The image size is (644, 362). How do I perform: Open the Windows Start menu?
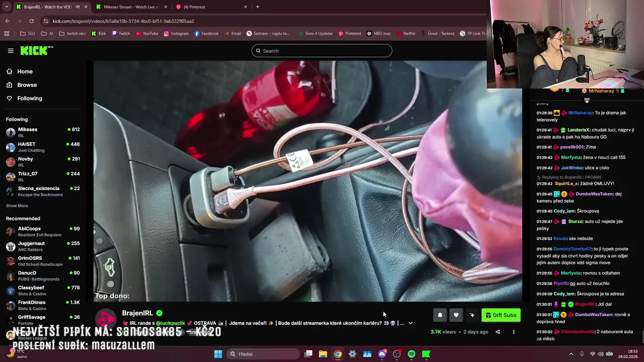click(x=218, y=354)
